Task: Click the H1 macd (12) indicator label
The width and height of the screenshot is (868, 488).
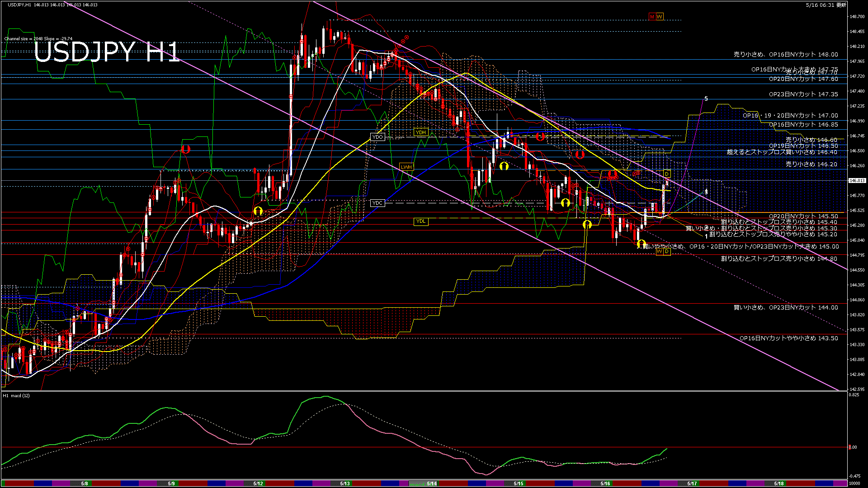Action: [x=16, y=395]
